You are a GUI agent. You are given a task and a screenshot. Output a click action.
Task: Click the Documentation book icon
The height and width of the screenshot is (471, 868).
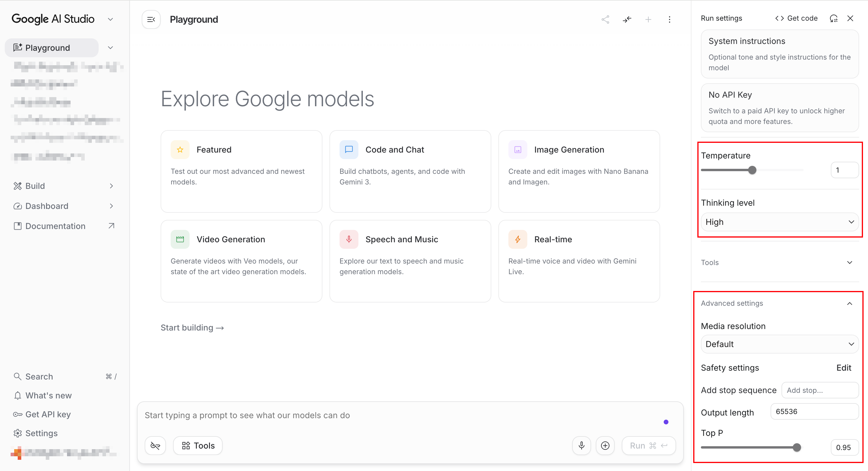(x=17, y=226)
